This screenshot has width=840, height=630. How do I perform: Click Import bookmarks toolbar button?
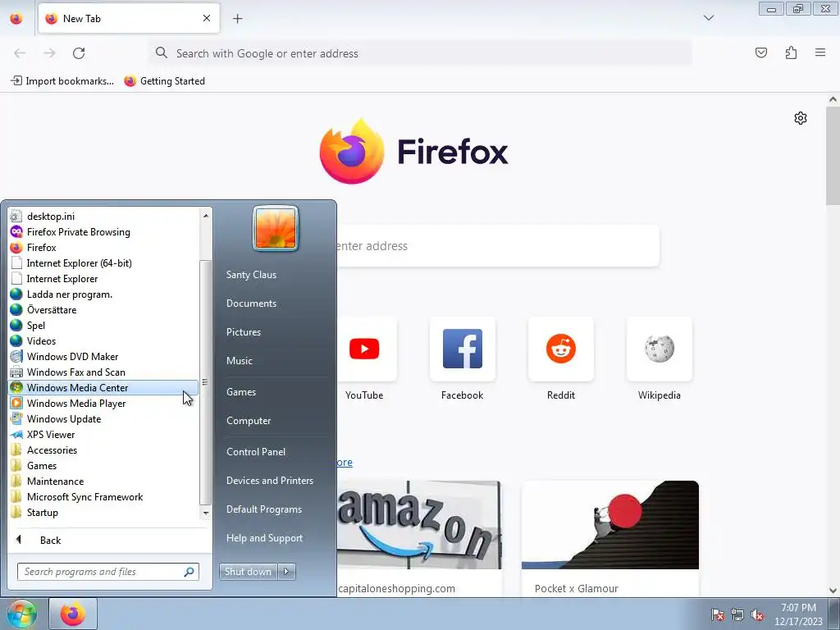click(x=62, y=81)
